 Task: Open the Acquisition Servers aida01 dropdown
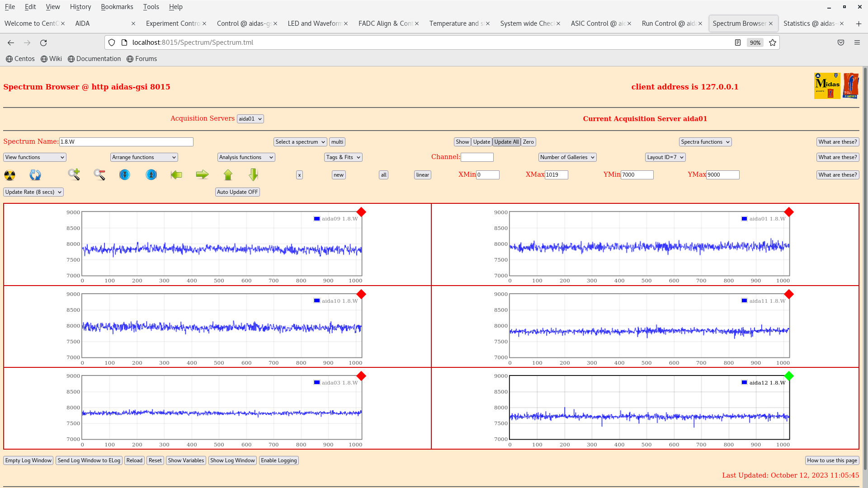point(250,119)
